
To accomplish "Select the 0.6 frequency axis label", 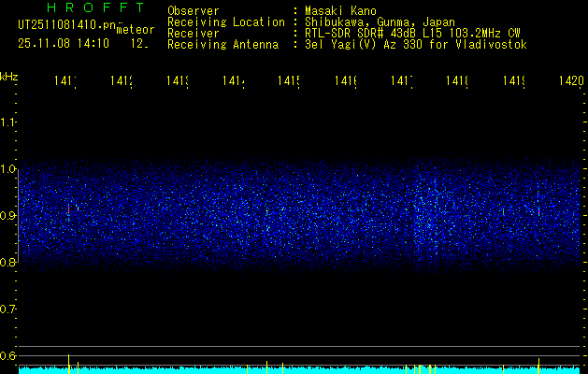I will point(7,355).
